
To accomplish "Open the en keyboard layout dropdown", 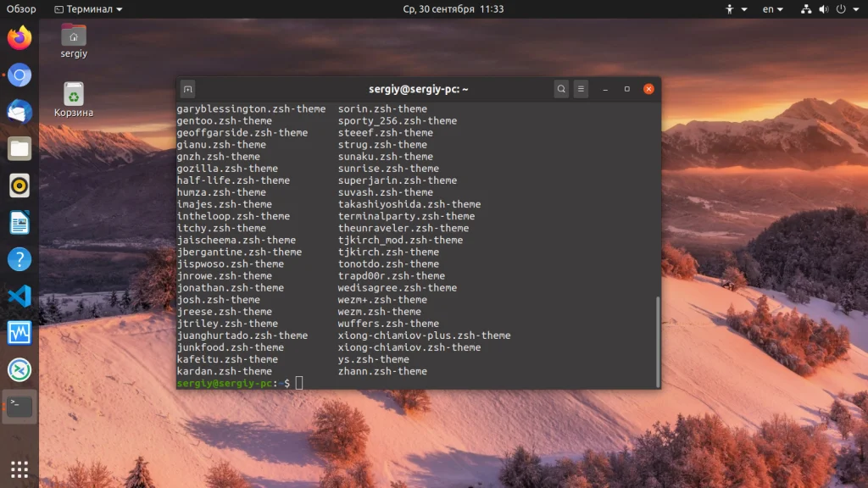I will point(773,8).
